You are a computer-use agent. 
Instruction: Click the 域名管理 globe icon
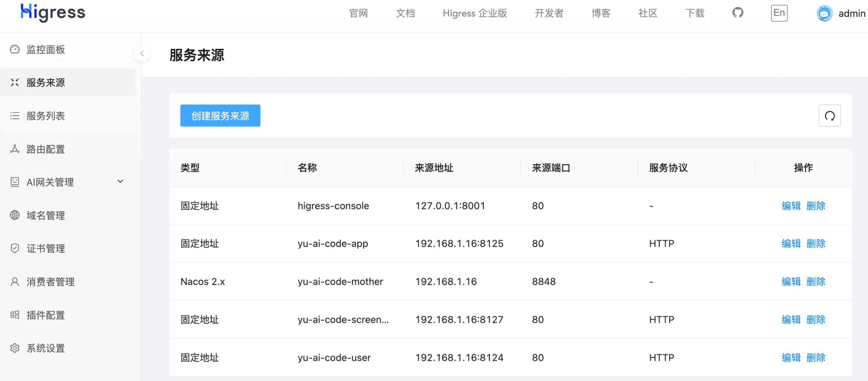15,215
